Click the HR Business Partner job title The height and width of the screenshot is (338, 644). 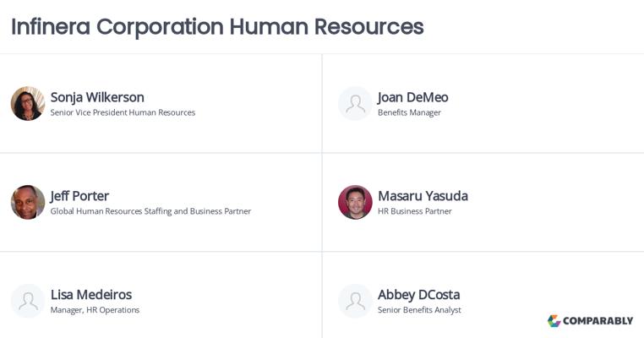[x=414, y=211]
